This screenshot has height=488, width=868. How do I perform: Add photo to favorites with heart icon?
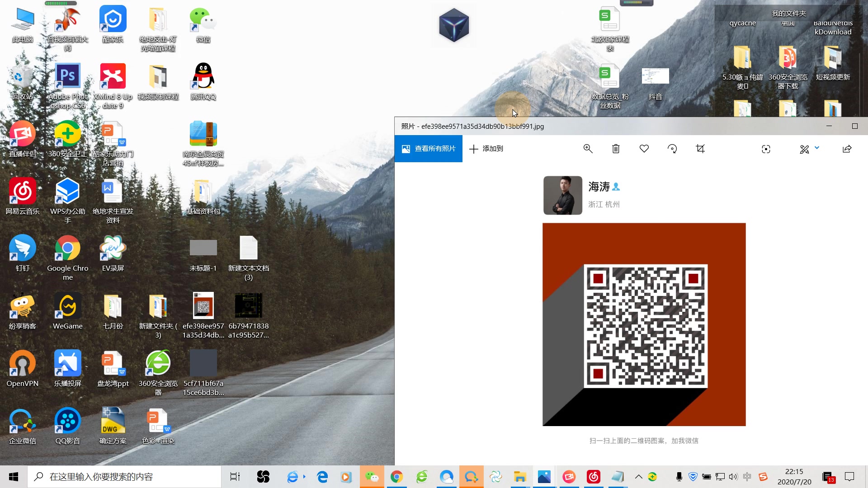(x=644, y=149)
